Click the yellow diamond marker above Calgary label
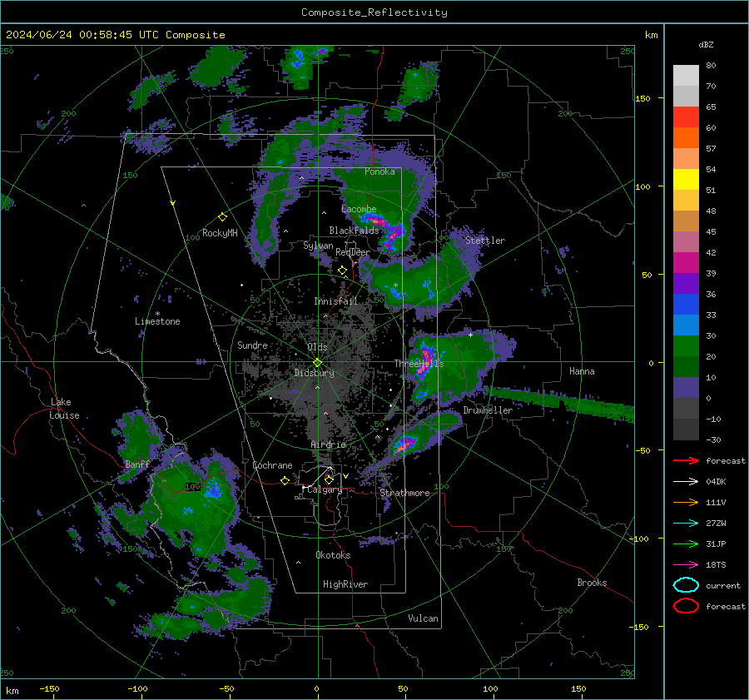Viewport: 749px width, 700px height. pyautogui.click(x=329, y=479)
